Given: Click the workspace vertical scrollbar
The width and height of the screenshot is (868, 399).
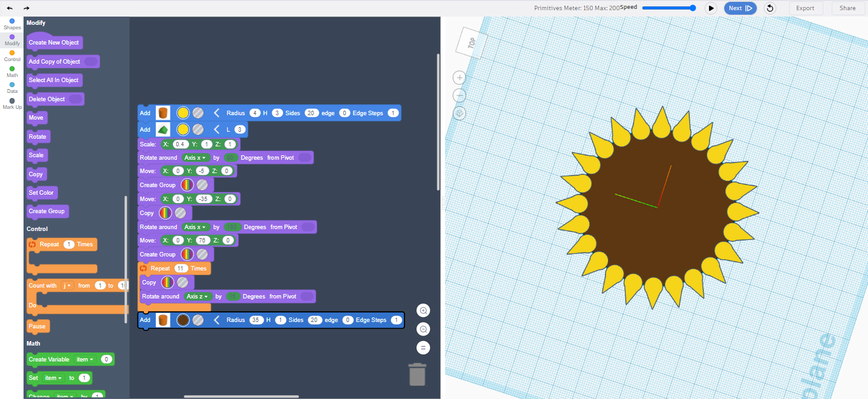Looking at the screenshot, I should (x=437, y=121).
